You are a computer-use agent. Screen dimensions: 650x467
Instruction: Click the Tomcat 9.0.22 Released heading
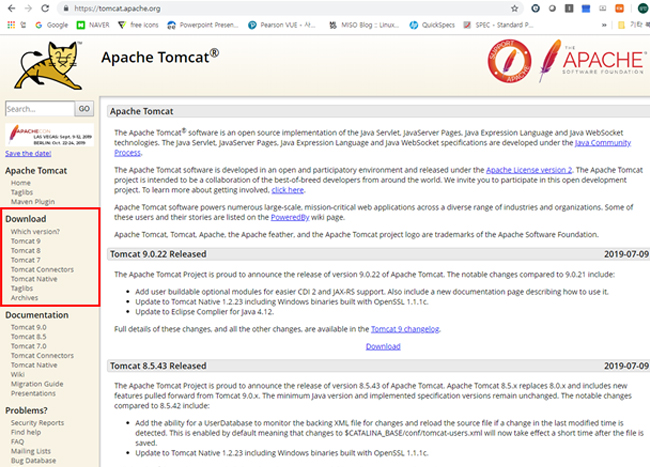158,254
